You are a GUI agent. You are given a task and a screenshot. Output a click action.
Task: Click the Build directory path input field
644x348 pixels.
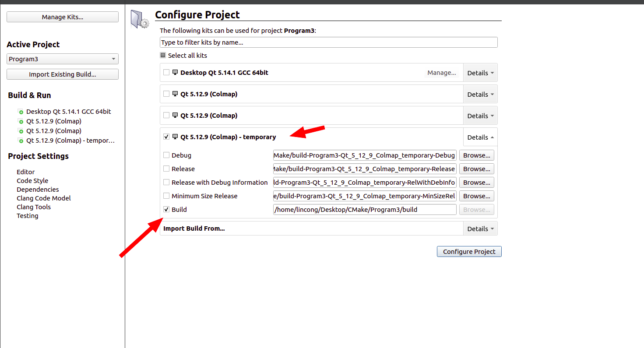(x=365, y=209)
